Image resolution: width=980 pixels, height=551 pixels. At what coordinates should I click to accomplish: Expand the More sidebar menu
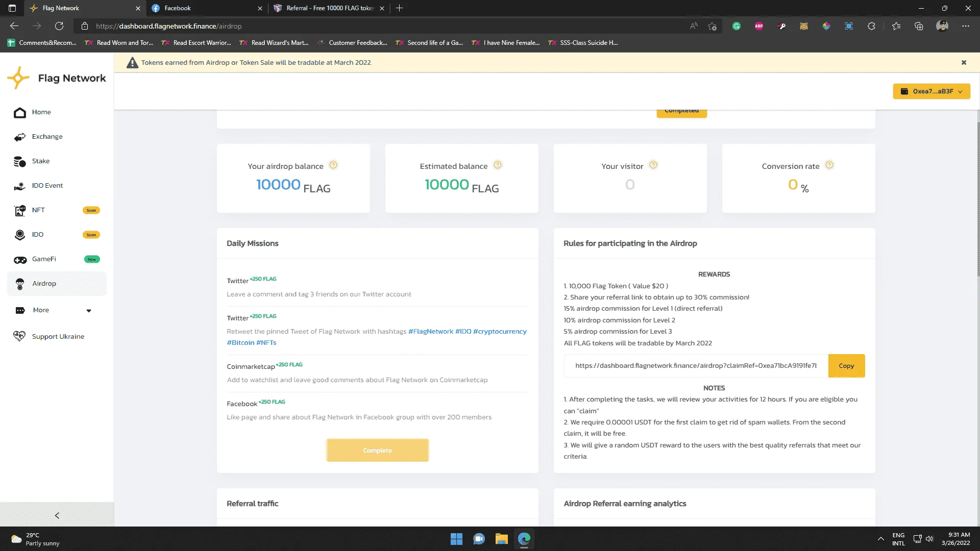(57, 310)
